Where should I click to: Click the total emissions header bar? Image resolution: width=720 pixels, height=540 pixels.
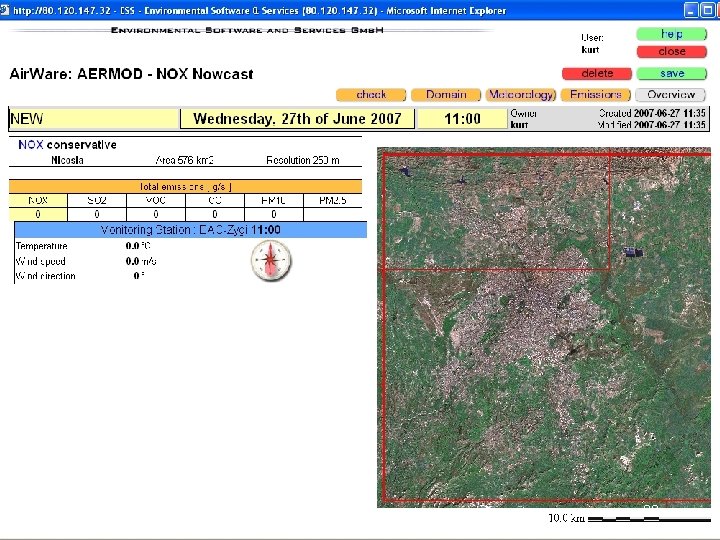pyautogui.click(x=189, y=186)
